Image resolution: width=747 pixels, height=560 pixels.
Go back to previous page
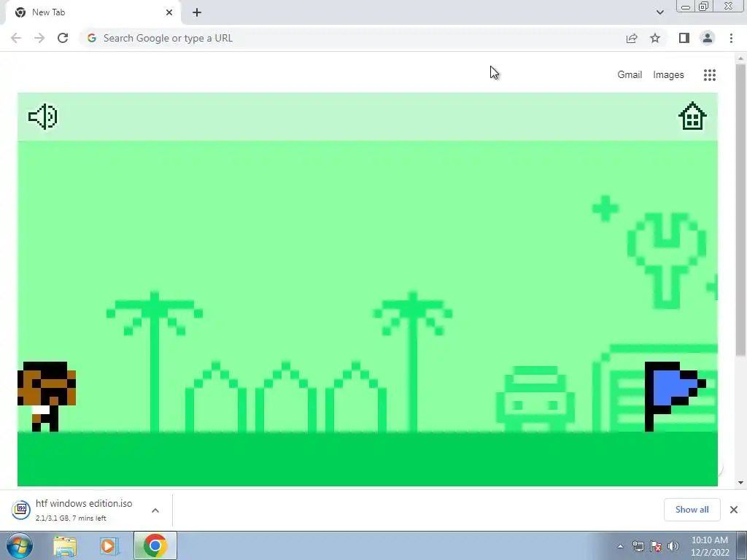click(16, 38)
